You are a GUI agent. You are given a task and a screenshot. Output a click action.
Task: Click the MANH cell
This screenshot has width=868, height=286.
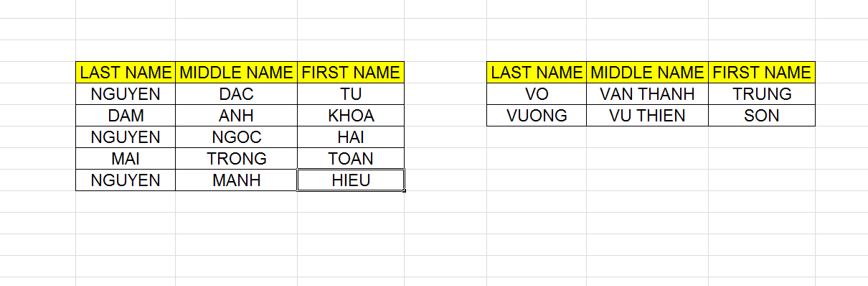tap(236, 180)
